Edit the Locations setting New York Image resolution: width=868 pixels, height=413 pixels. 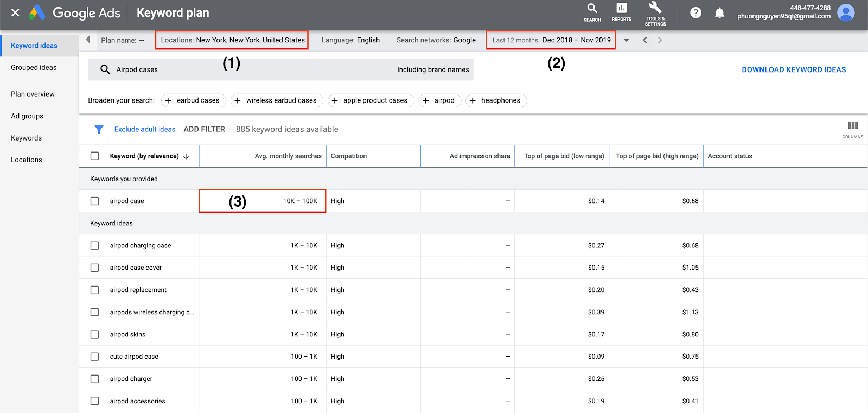pos(233,40)
